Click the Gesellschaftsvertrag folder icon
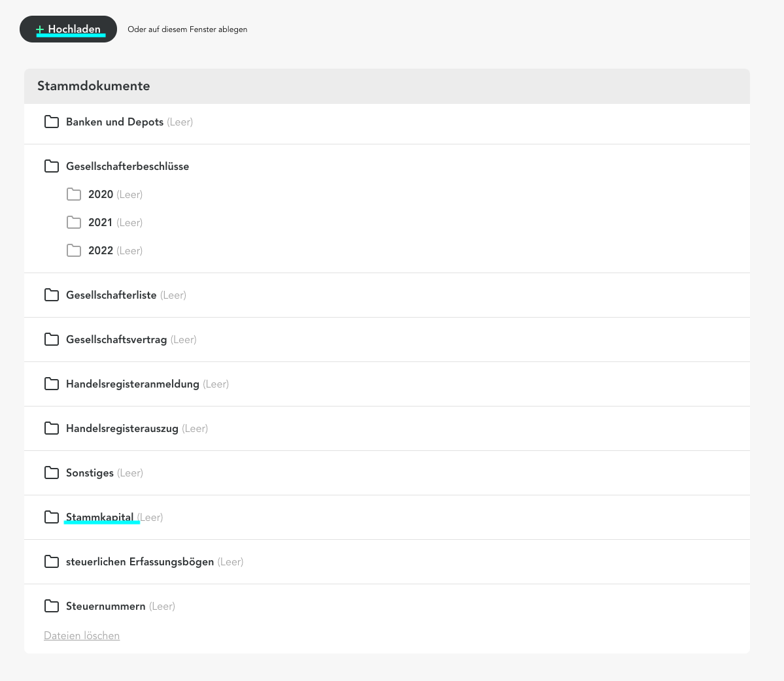Viewport: 784px width, 681px height. 52,339
